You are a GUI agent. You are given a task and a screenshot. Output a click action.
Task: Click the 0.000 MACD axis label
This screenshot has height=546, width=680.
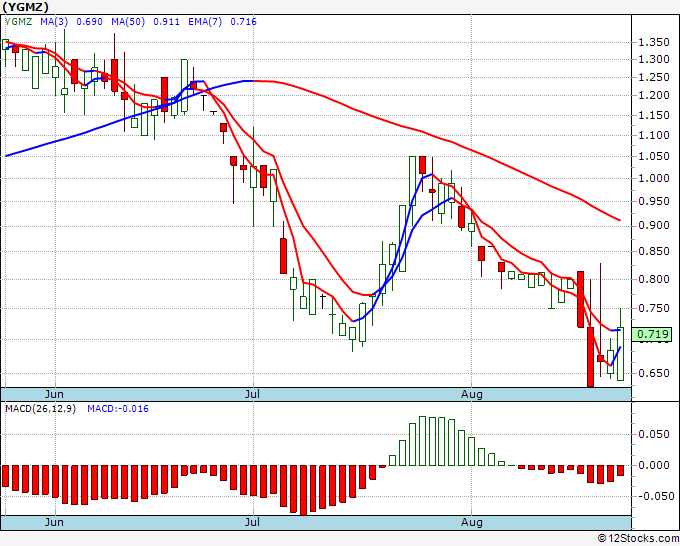[x=654, y=466]
